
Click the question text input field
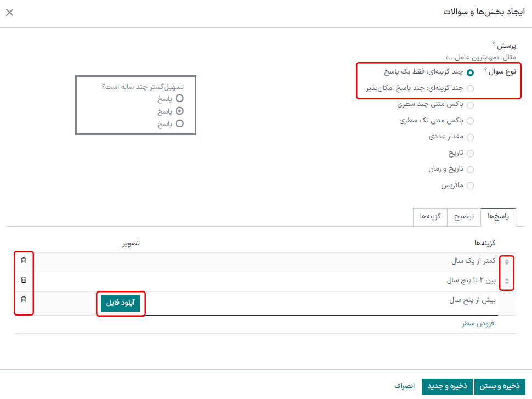pyautogui.click(x=384, y=57)
